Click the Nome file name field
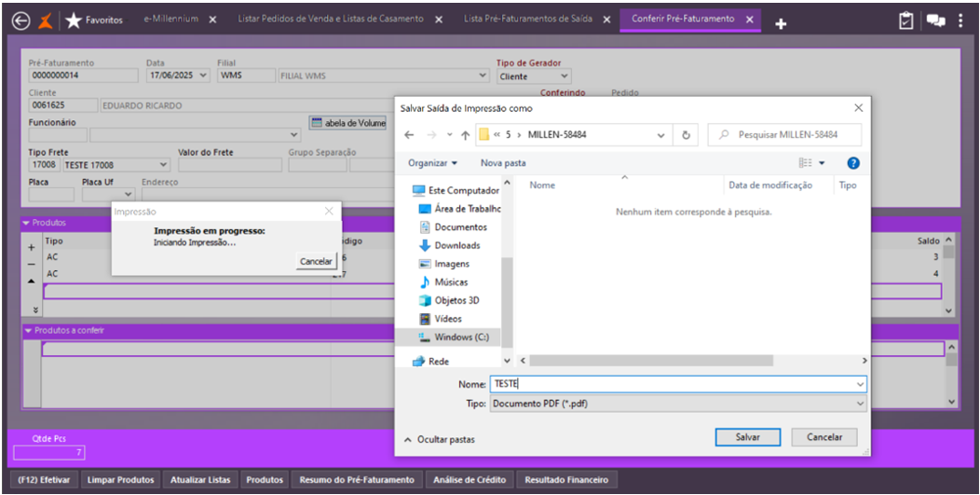Viewport: 980px width, 495px height. (x=678, y=384)
